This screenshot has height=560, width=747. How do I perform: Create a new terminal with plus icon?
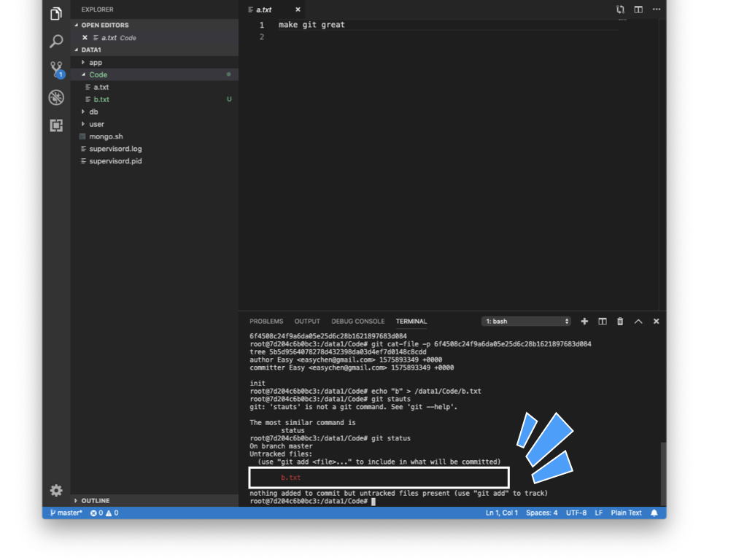click(584, 322)
